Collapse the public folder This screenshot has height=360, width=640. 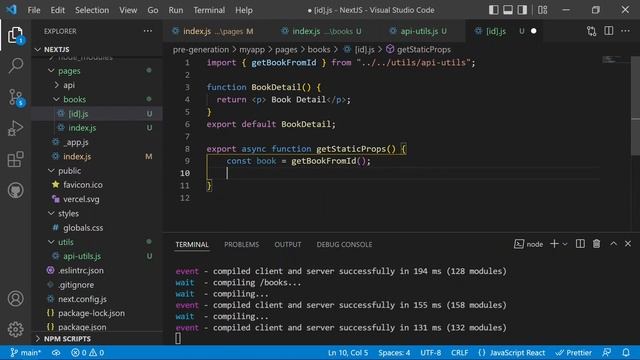(97, 171)
